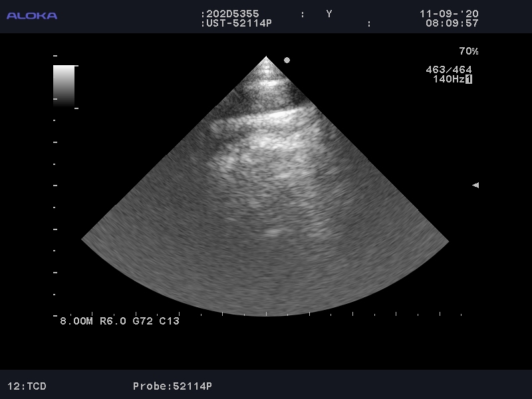Click the boxed 1 indicator beside 140Hz
Image resolution: width=532 pixels, height=399 pixels.
469,79
